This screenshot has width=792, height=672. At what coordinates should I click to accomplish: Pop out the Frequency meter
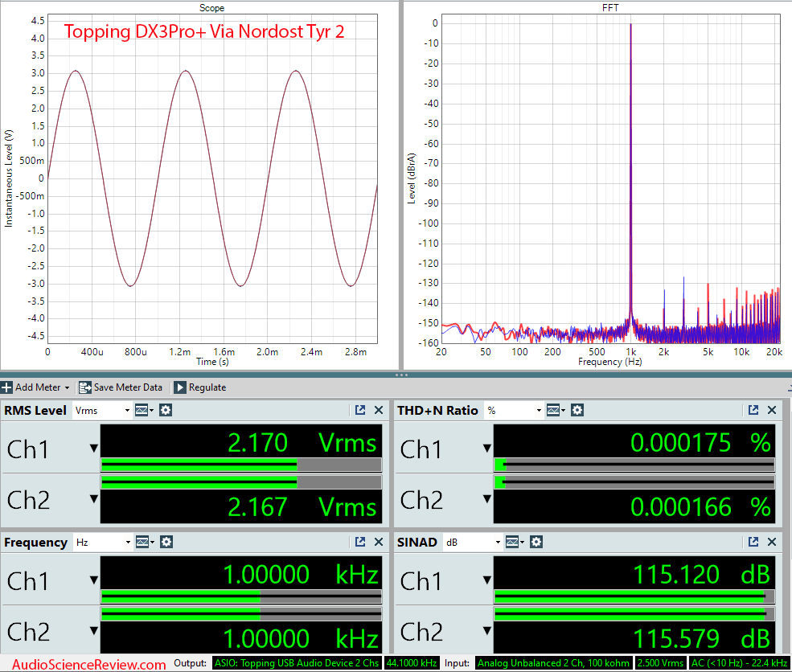(x=360, y=543)
